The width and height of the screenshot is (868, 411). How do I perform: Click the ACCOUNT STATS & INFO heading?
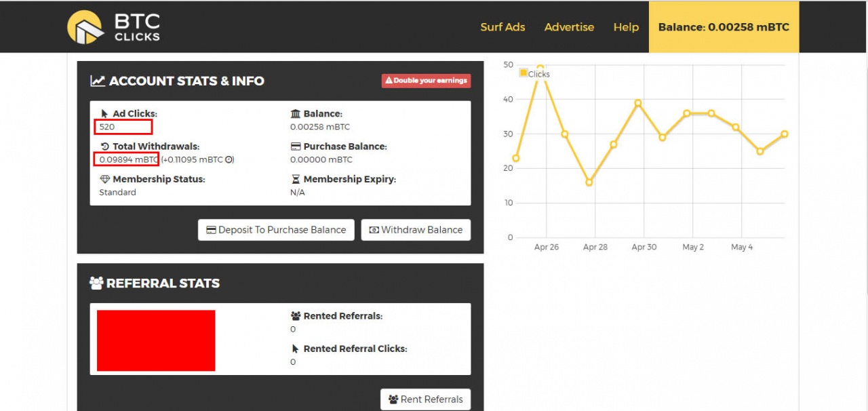coord(186,81)
